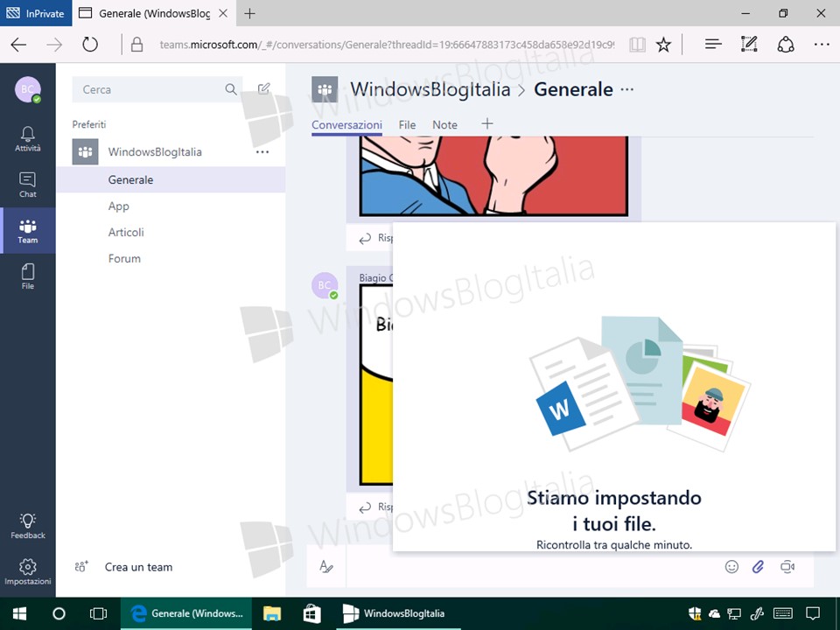This screenshot has height=630, width=840.
Task: Click the WindowsBlogItalia team avatar in list
Action: (85, 151)
